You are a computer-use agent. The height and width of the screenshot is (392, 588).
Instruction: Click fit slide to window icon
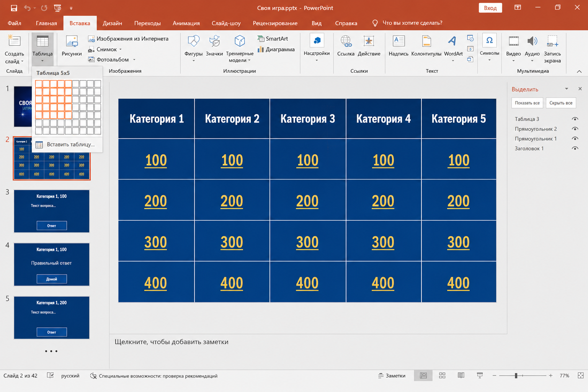[581, 376]
